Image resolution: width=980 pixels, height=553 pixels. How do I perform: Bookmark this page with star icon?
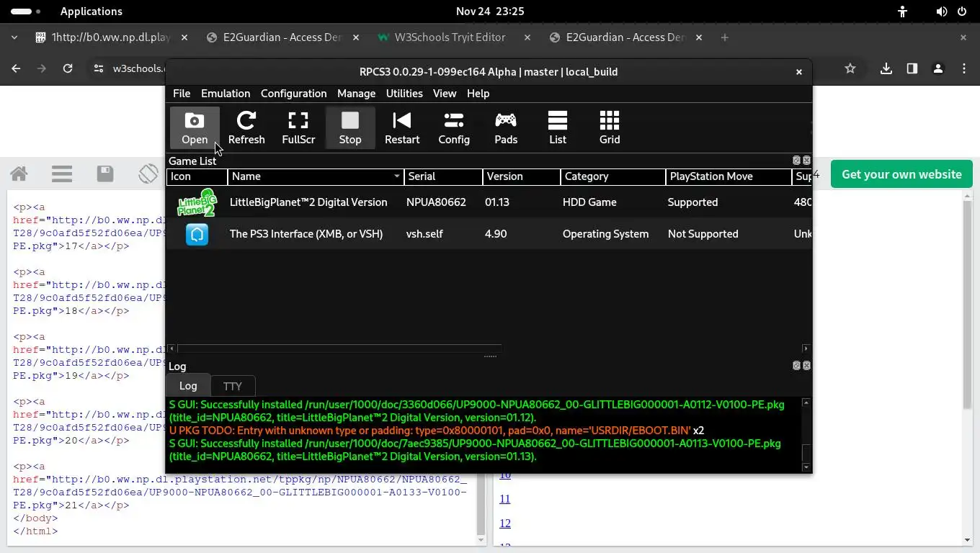click(850, 68)
